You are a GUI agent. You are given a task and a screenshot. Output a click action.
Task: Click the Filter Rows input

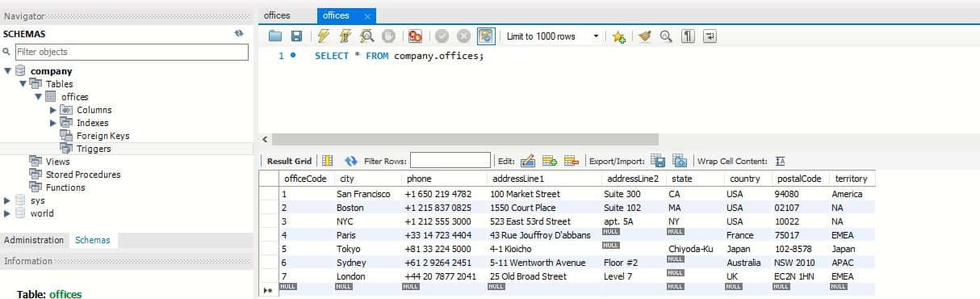pos(450,161)
